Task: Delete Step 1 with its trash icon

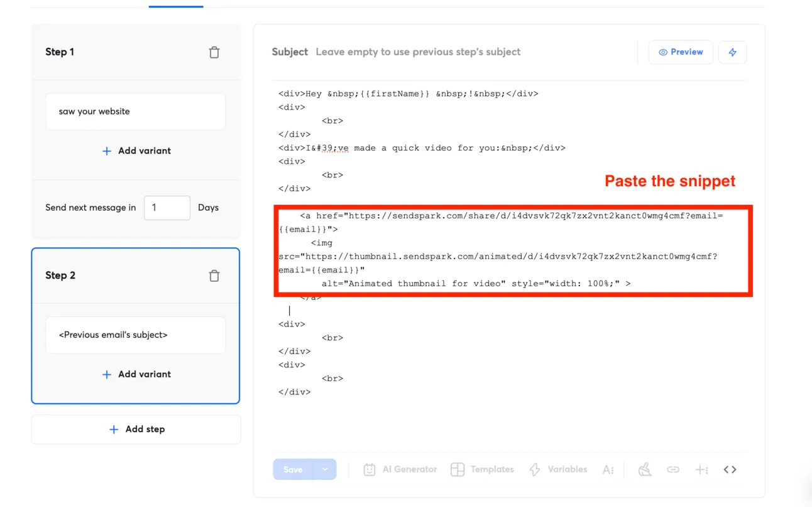Action: point(214,52)
